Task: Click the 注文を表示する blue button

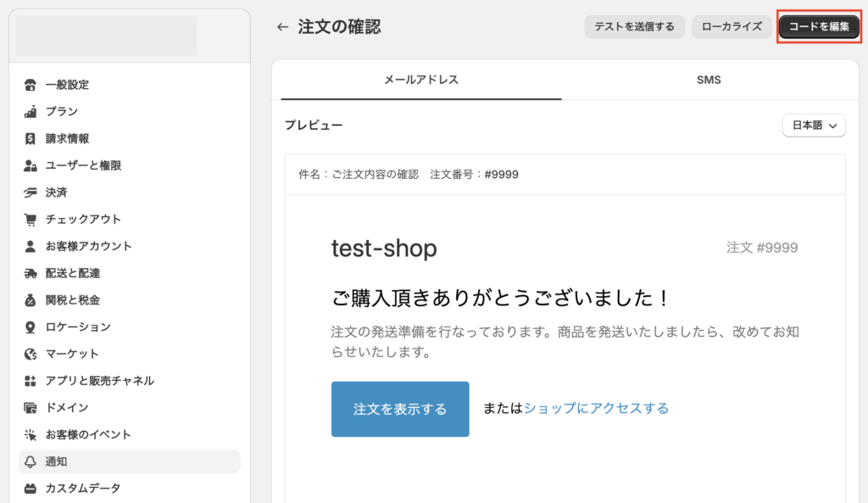Action: [x=400, y=409]
